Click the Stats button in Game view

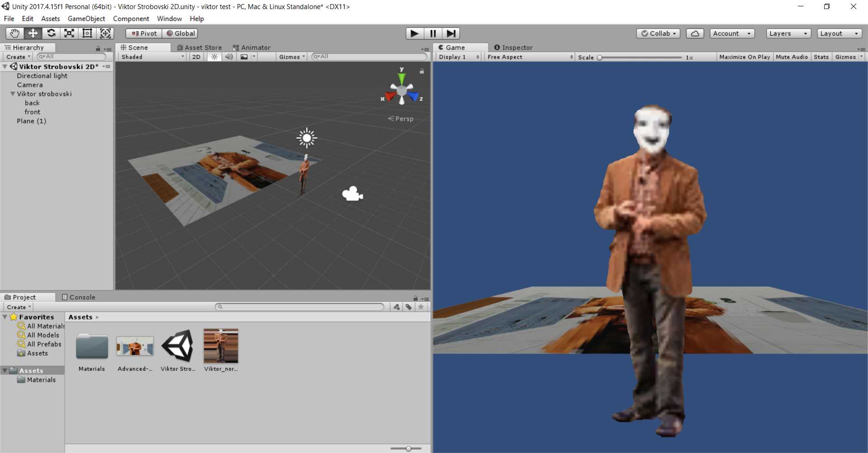[821, 57]
